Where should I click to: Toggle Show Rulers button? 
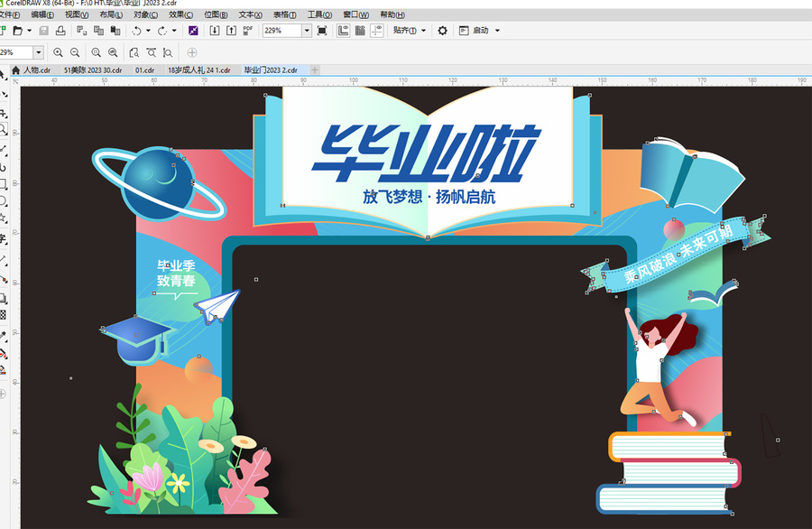(344, 31)
